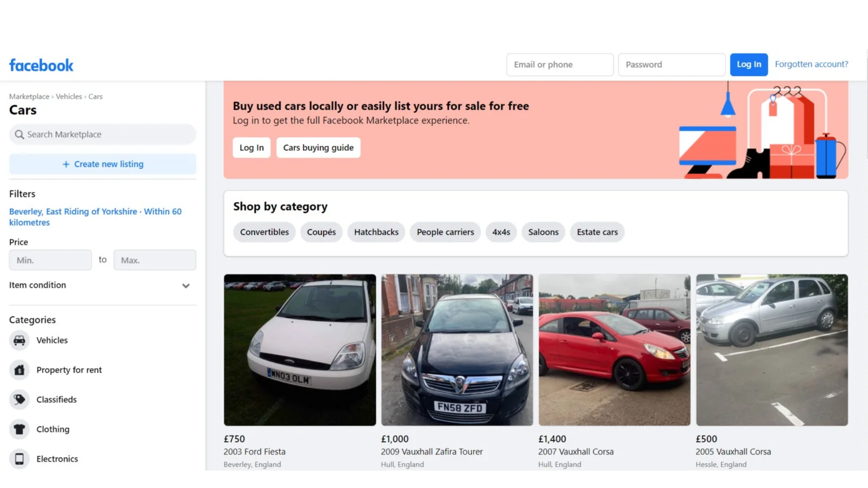Click the Classifieds tag icon
Viewport: 868px width, 488px height.
pyautogui.click(x=19, y=399)
